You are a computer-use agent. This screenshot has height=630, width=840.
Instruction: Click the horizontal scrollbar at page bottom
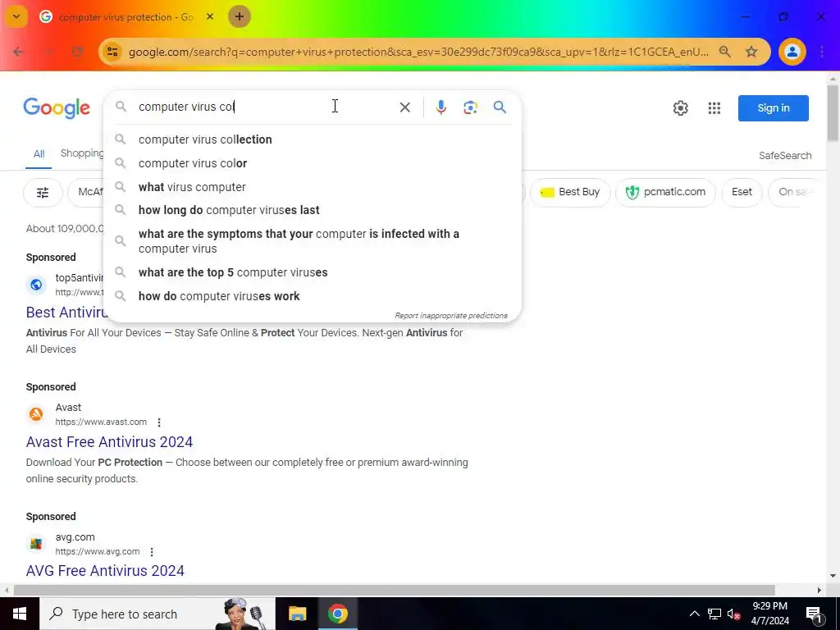(395, 590)
